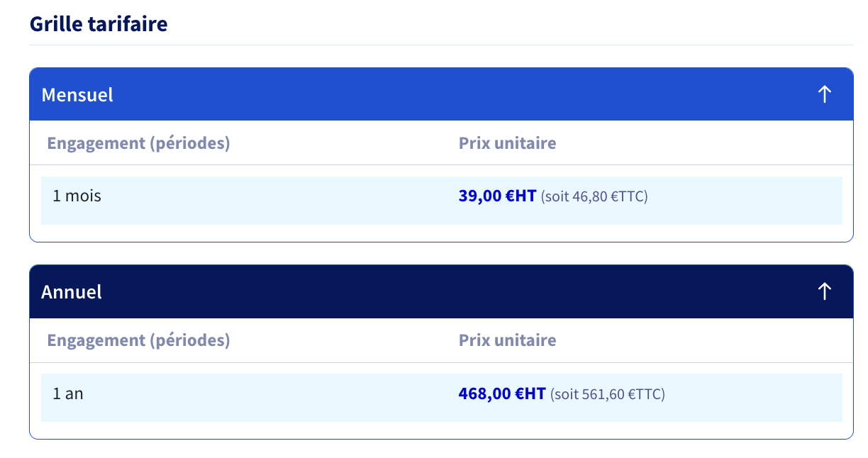Click the soit 46,80 €TTC text
The height and width of the screenshot is (458, 868).
594,196
